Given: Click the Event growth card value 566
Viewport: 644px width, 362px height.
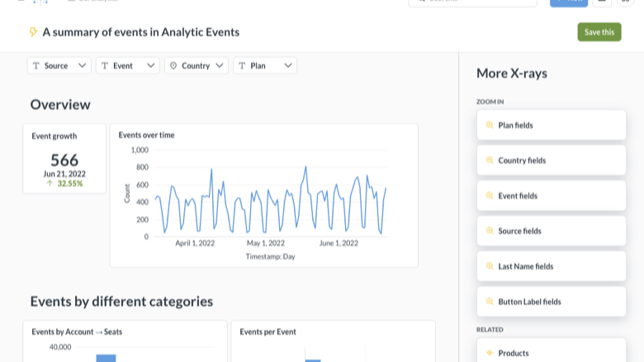Looking at the screenshot, I should click(64, 160).
